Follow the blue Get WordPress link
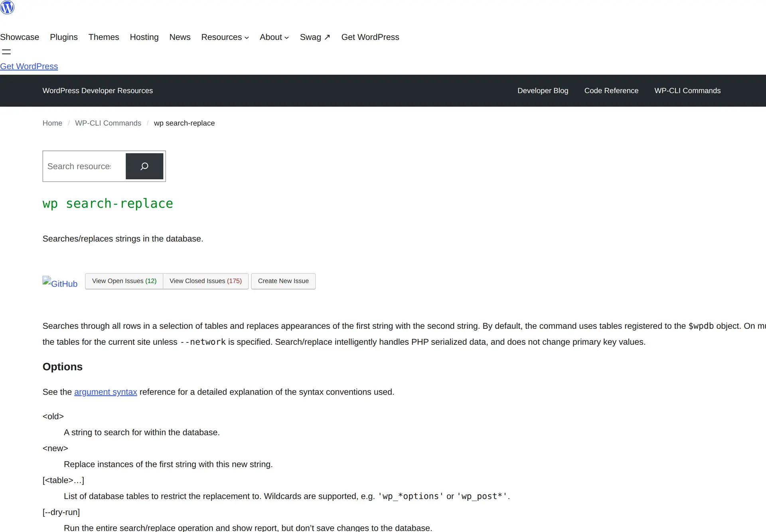Image resolution: width=766 pixels, height=532 pixels. coord(29,66)
